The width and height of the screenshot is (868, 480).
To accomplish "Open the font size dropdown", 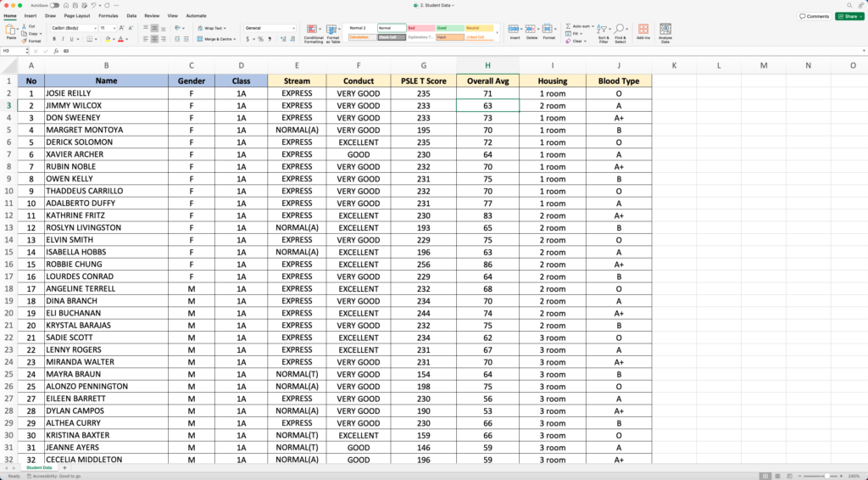I will point(114,28).
